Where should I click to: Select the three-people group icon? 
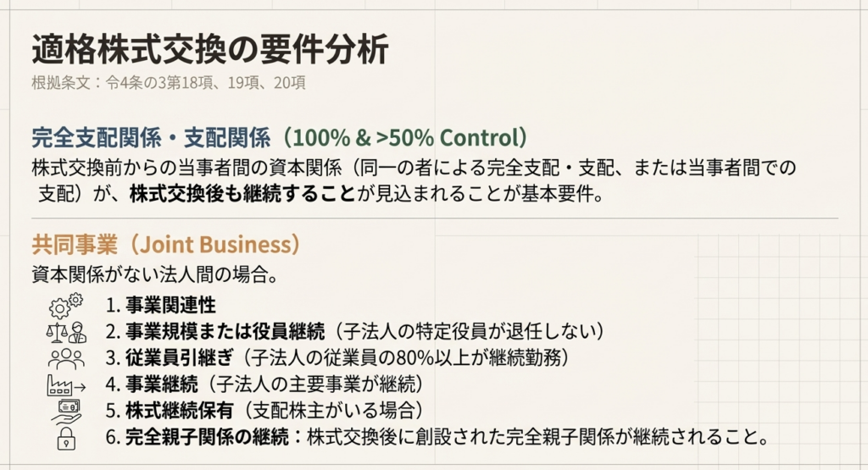66,357
